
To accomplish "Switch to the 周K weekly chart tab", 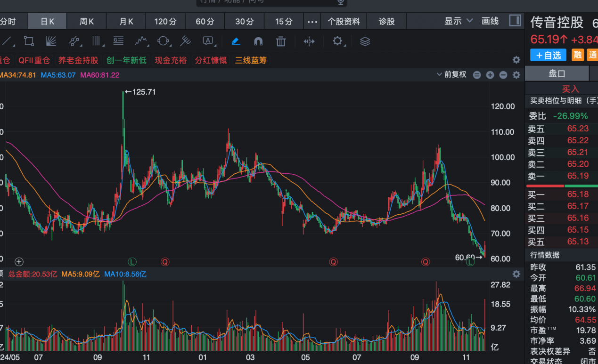I will pos(87,22).
